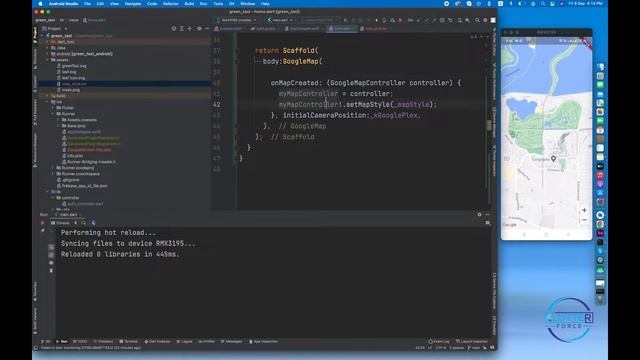
Task: Select the mask.png file
Action: (68, 90)
